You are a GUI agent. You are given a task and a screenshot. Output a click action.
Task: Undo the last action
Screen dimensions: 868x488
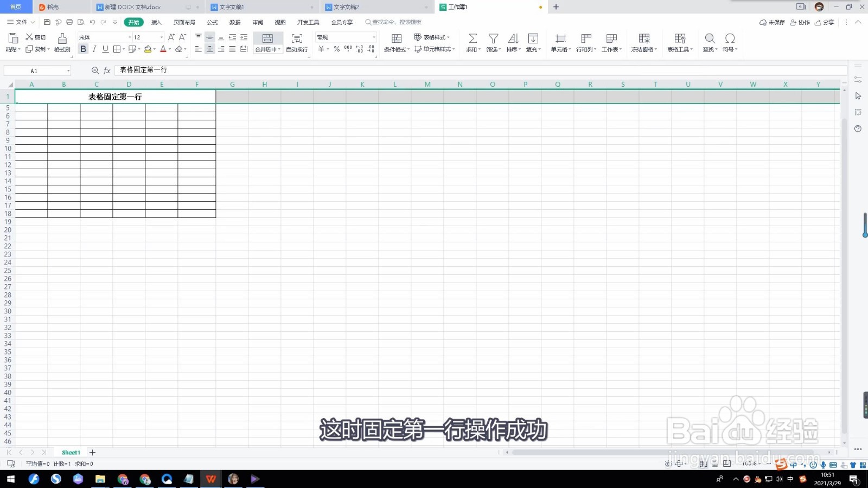pos(92,22)
